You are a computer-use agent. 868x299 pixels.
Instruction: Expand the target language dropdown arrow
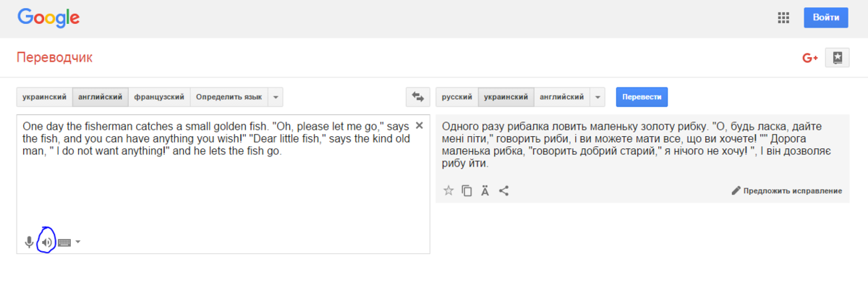pos(598,96)
